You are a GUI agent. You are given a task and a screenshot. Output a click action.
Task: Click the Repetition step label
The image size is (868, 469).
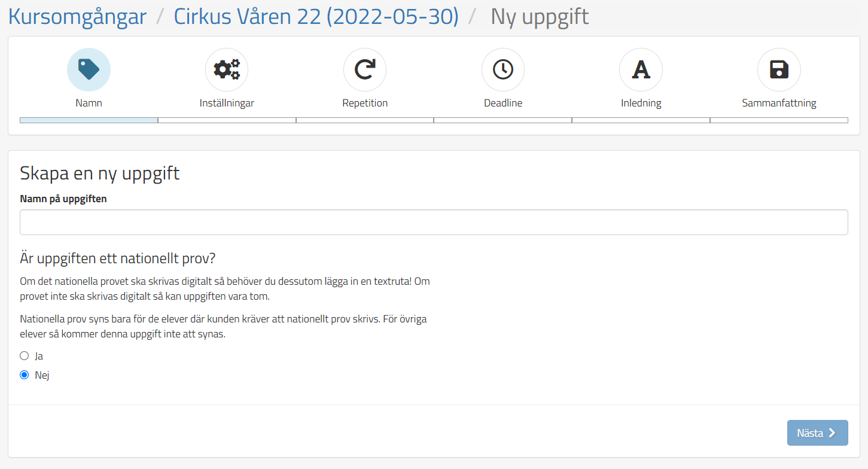click(x=365, y=103)
